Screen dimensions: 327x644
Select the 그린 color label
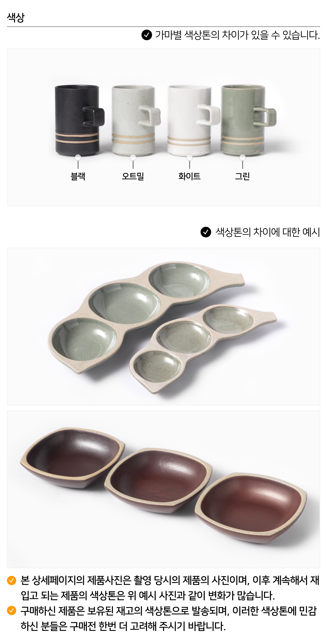[x=243, y=176]
